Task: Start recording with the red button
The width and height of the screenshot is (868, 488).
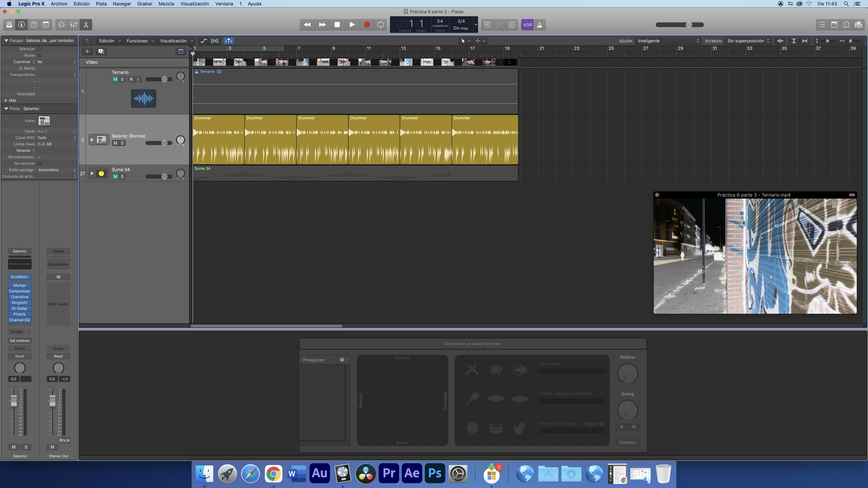Action: pyautogui.click(x=367, y=25)
